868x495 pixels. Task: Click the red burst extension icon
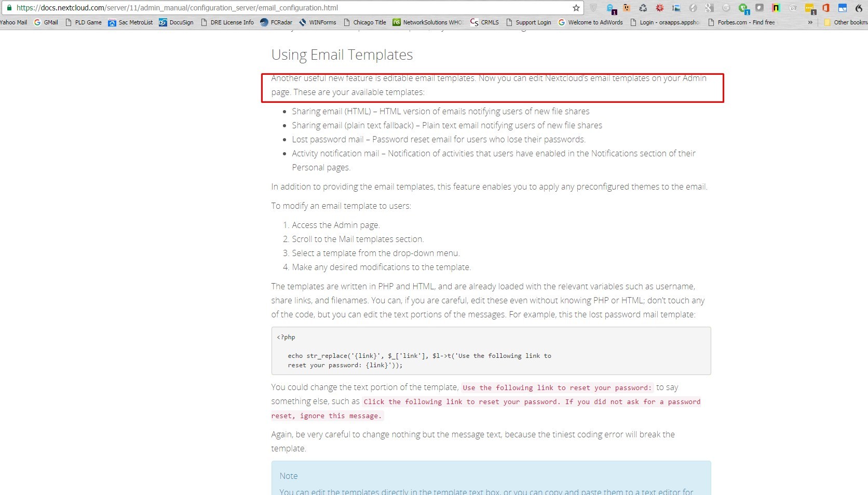(659, 8)
